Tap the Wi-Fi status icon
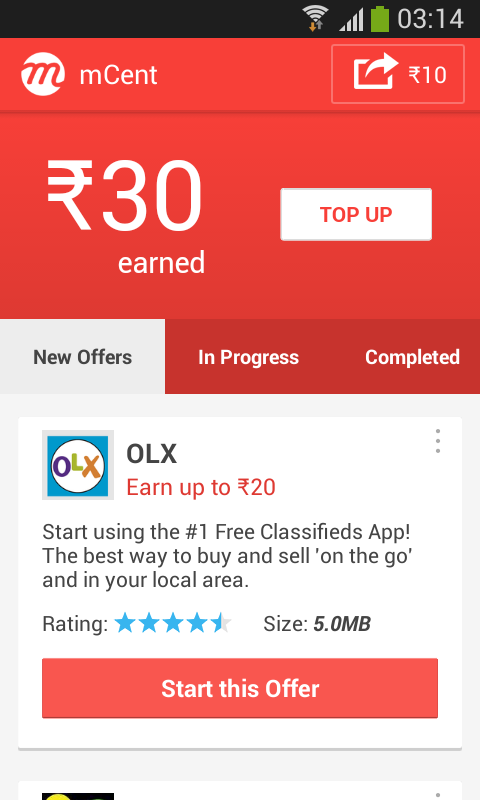This screenshot has height=800, width=480. coord(315,18)
